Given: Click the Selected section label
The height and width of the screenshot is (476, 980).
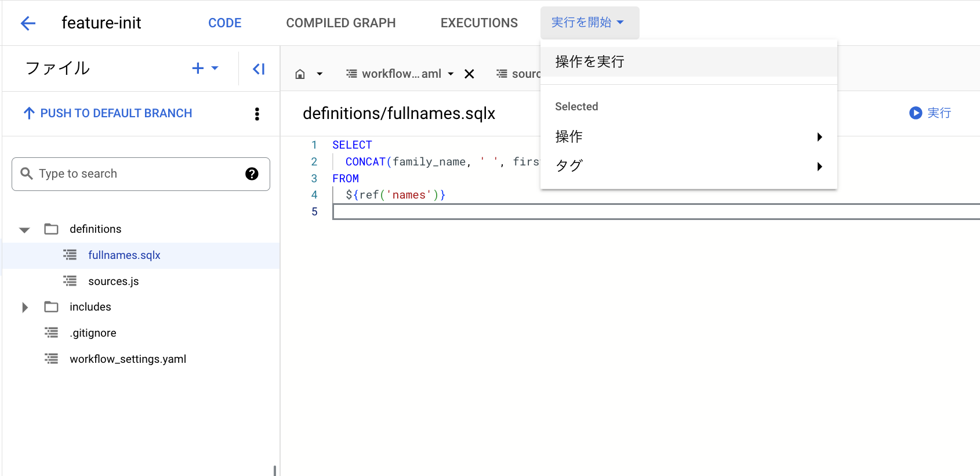Looking at the screenshot, I should (x=576, y=106).
